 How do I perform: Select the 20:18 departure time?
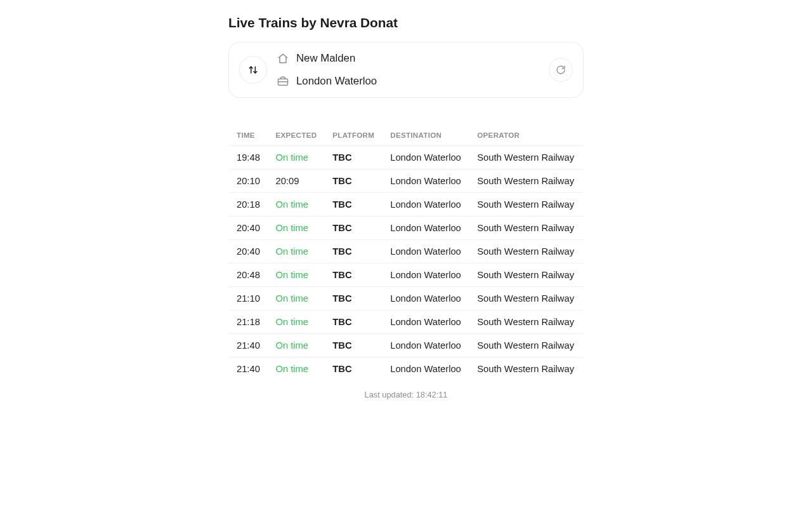point(248,204)
